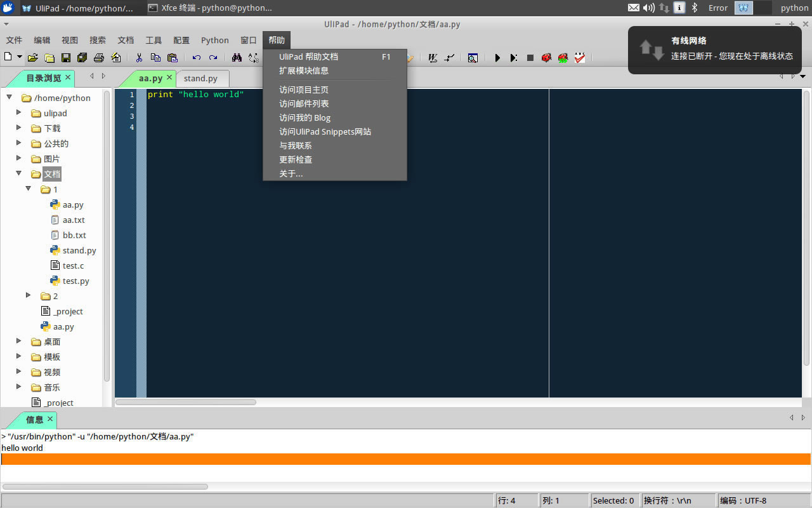Screen dimensions: 812x508
Task: Close the aa.py editor tab
Action: [169, 77]
